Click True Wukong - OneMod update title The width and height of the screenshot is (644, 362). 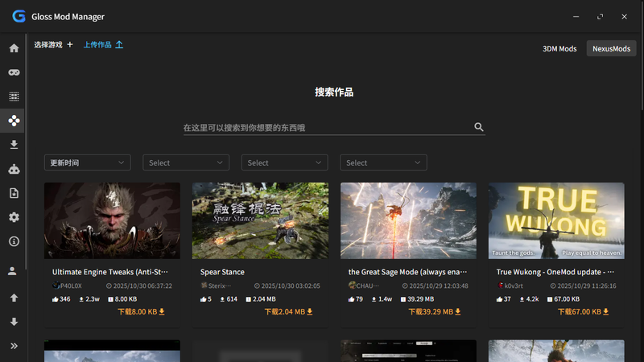click(555, 272)
